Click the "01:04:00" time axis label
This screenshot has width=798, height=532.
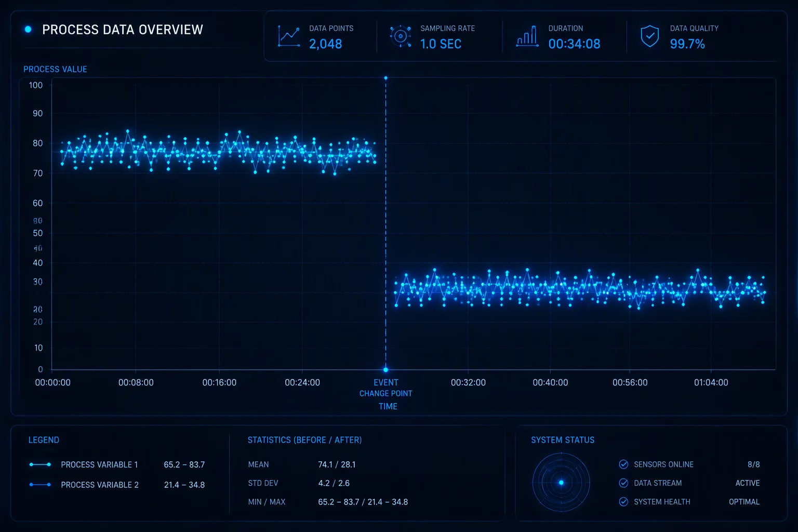pos(711,382)
